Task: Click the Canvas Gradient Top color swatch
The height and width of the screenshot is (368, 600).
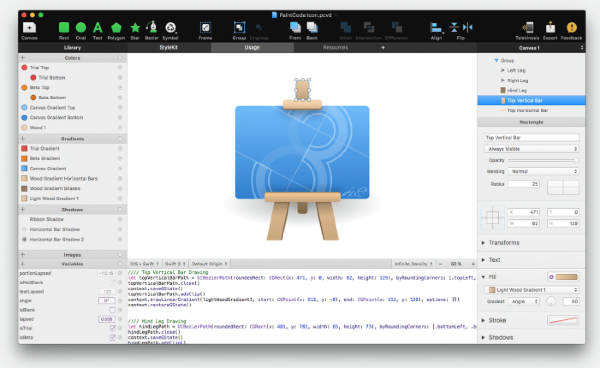Action: point(24,107)
